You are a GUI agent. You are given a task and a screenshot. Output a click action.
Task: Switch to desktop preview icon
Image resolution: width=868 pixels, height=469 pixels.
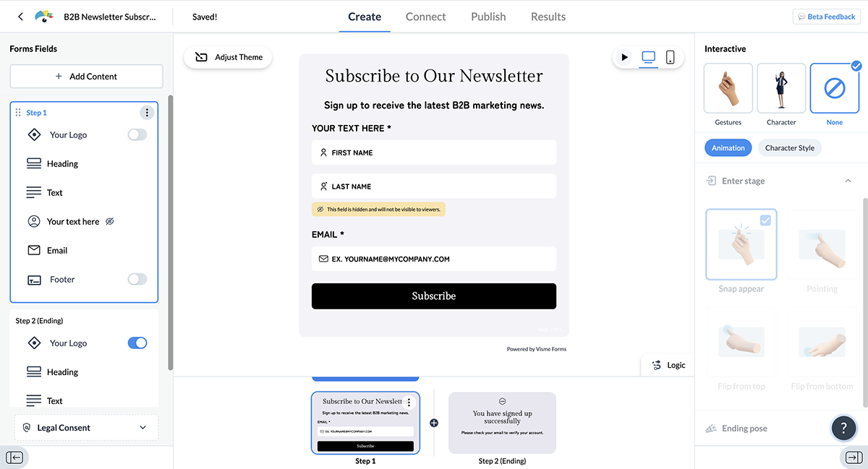click(649, 57)
